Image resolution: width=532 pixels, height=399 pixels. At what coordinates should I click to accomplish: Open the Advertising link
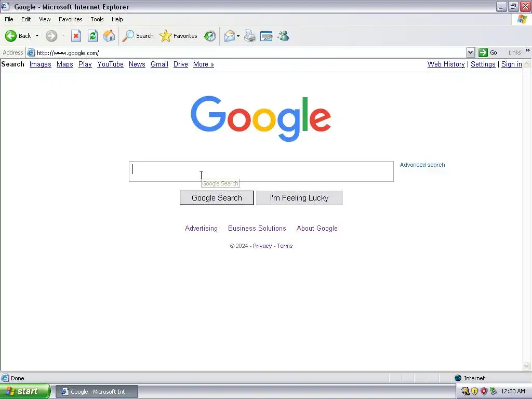pyautogui.click(x=201, y=229)
